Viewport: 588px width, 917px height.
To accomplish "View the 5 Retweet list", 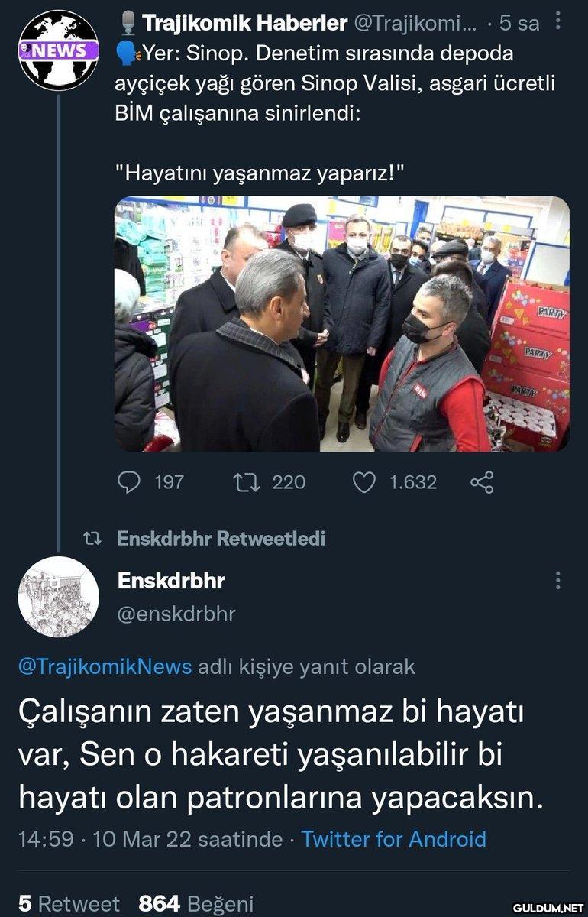I will (69, 903).
